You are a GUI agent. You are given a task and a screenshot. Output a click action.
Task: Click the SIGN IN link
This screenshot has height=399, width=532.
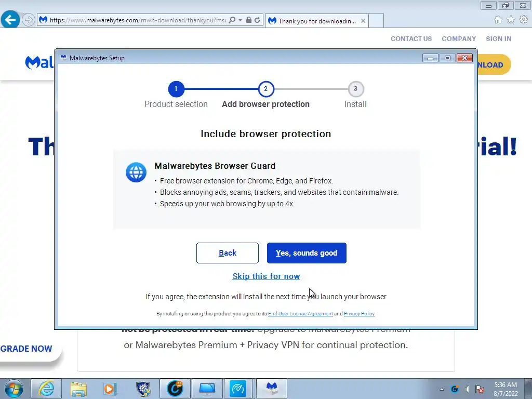498,38
